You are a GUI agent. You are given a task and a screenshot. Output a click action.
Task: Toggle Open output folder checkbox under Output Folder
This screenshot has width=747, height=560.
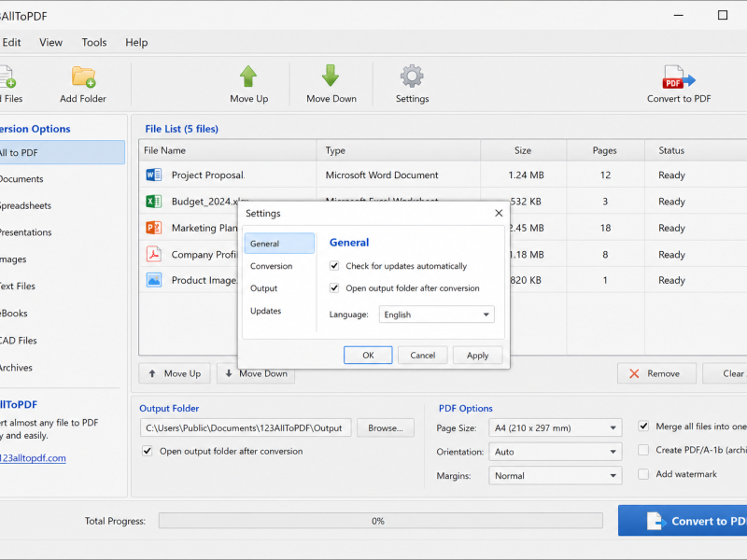pyautogui.click(x=148, y=451)
